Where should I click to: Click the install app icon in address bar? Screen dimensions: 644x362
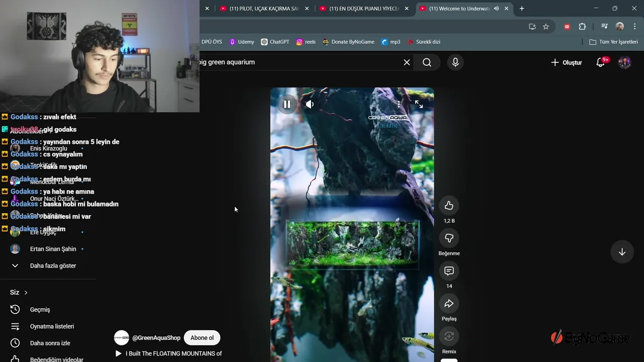[x=532, y=27]
